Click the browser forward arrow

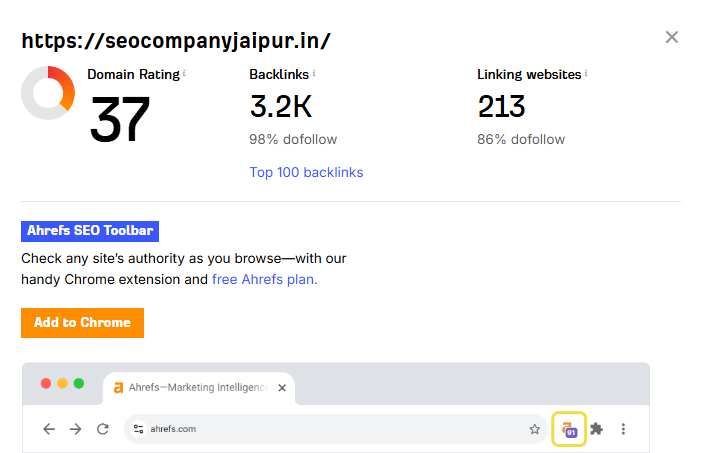(75, 429)
